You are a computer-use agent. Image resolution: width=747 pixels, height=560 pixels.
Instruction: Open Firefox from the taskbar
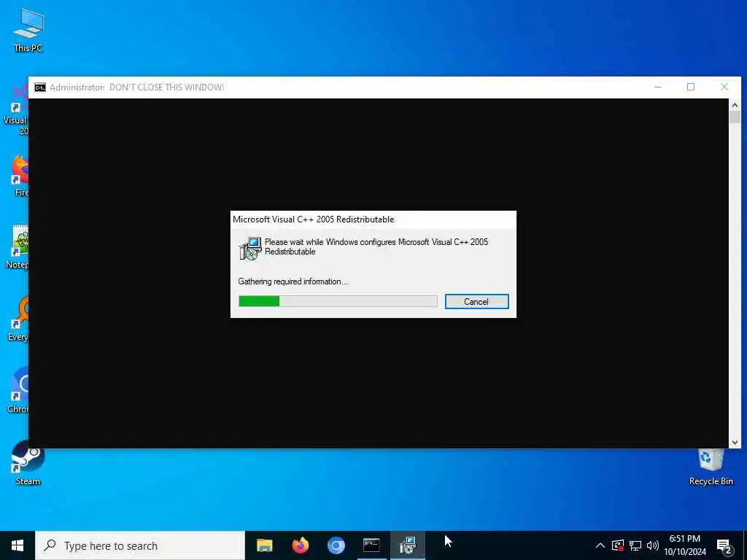click(300, 545)
